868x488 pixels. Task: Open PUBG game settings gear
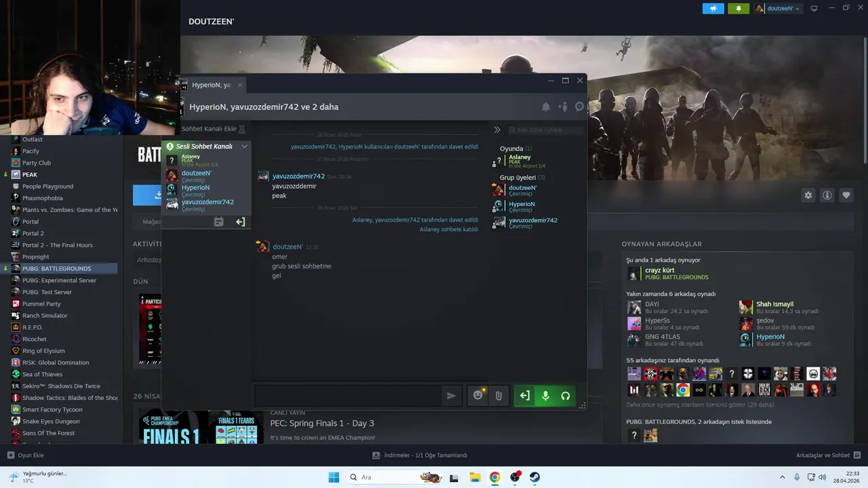tap(808, 195)
